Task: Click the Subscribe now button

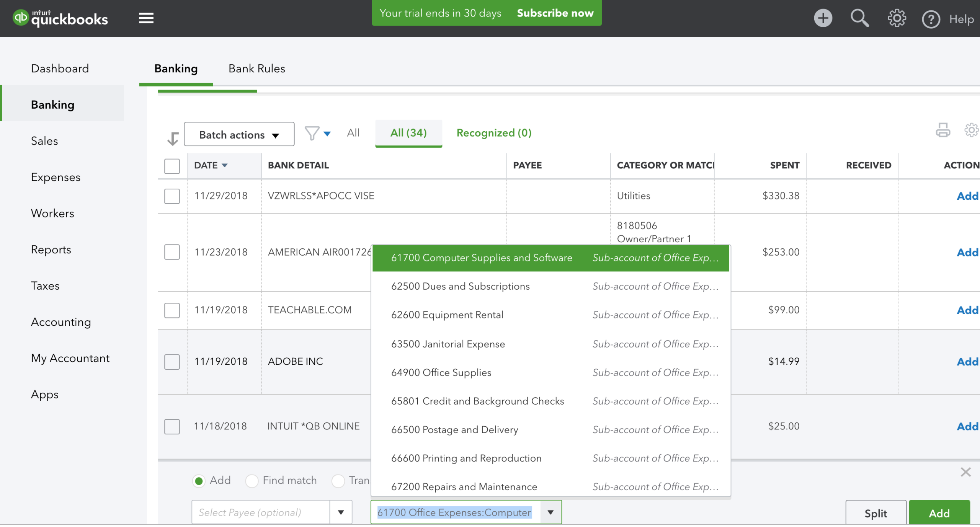Action: pyautogui.click(x=555, y=13)
